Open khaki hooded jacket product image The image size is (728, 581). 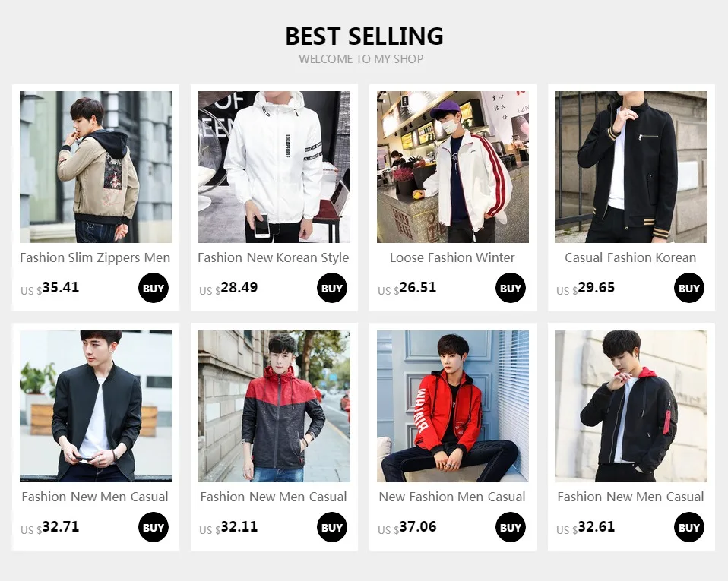coord(96,167)
